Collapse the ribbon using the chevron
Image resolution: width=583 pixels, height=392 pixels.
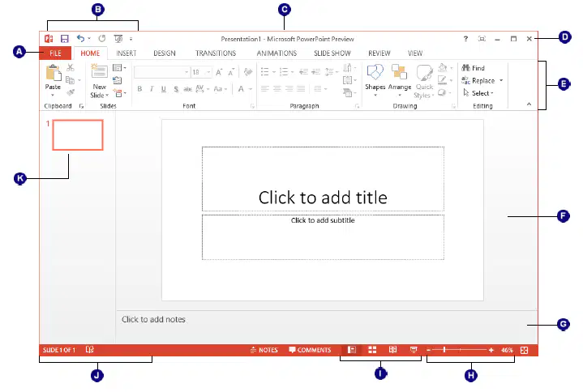(529, 104)
